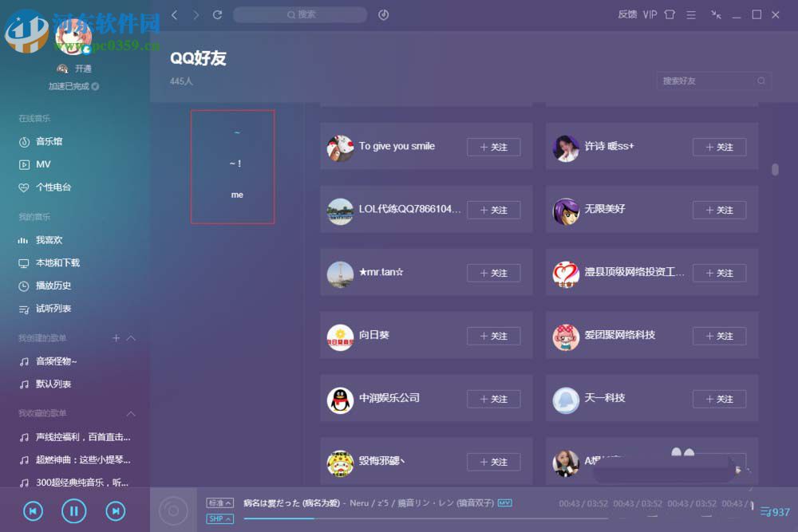Create new playlist under 我创建的歌单
This screenshot has height=532, width=798.
click(116, 337)
